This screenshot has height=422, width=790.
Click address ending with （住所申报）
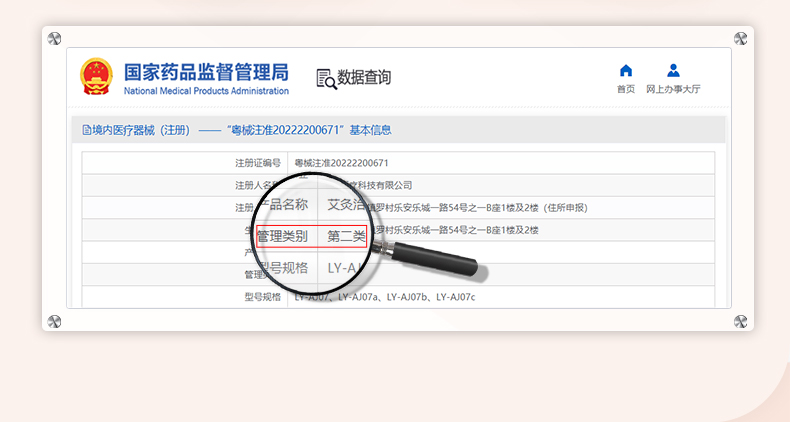[478, 207]
